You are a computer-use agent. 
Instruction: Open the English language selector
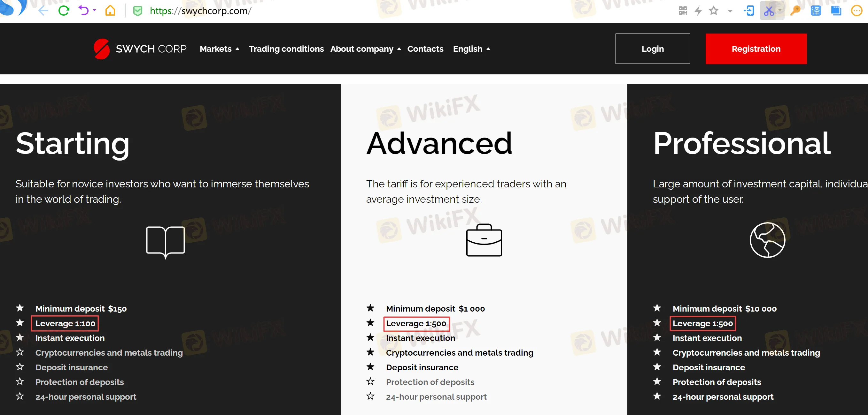pos(471,49)
